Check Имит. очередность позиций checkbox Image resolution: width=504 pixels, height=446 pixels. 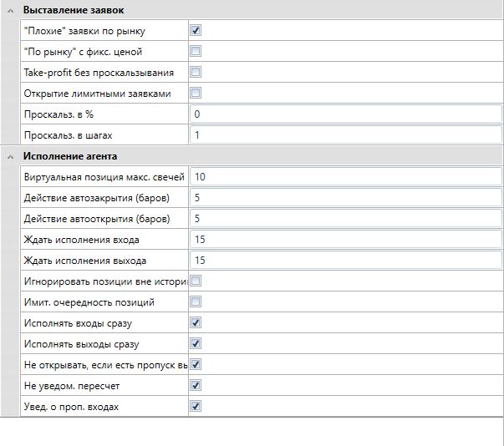[x=196, y=302]
